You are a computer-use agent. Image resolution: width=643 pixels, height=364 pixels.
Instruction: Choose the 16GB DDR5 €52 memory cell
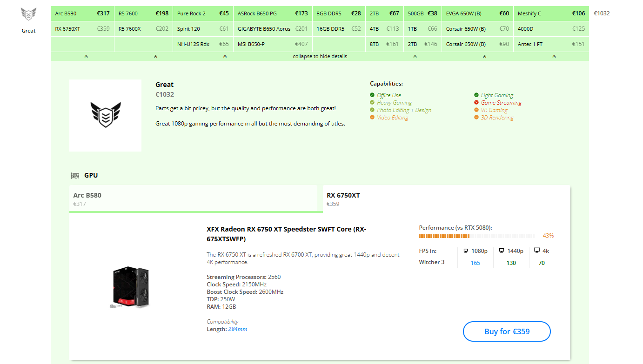coord(339,29)
